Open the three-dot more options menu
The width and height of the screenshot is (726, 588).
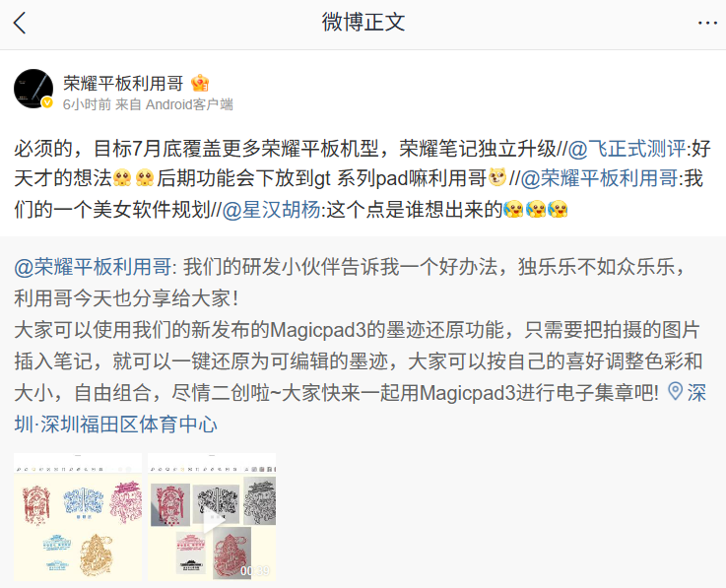(x=707, y=23)
